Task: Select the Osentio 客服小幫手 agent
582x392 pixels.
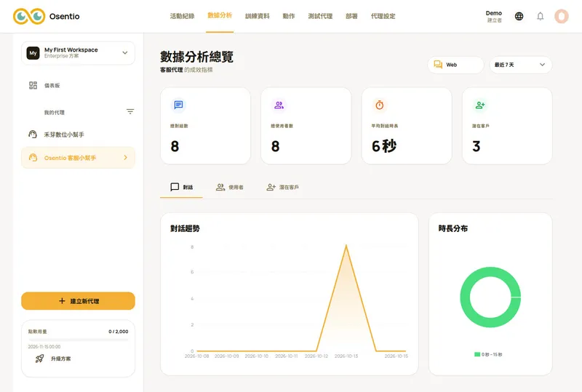Action: pos(78,158)
